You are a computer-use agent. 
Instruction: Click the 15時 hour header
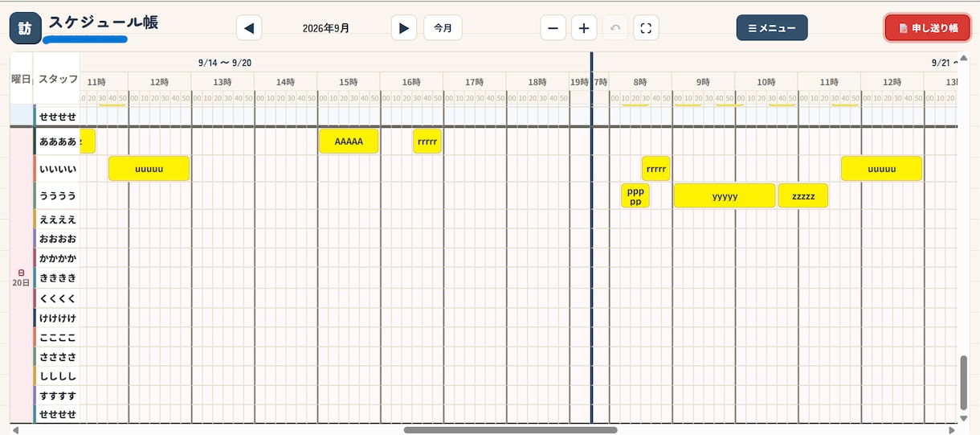coord(348,82)
